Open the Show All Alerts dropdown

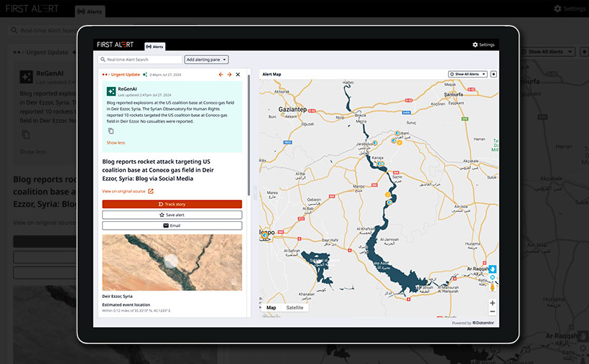468,74
